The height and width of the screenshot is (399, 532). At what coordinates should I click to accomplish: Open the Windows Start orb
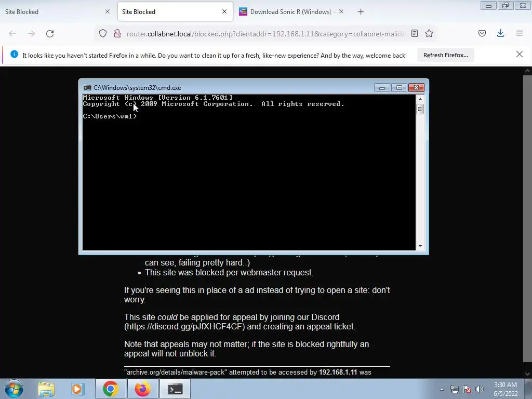point(14,389)
